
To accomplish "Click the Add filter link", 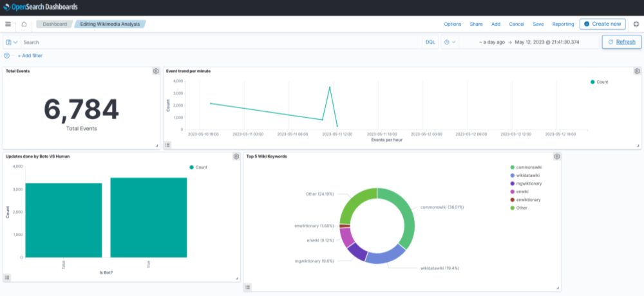I will (x=30, y=55).
